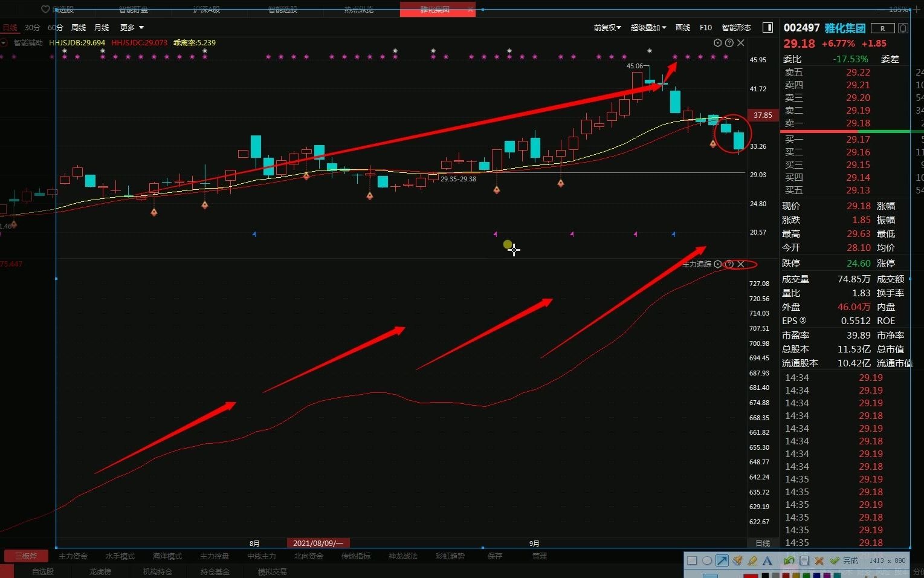924x578 pixels.
Task: Select the 中线主力 indicator tab
Action: [x=262, y=556]
